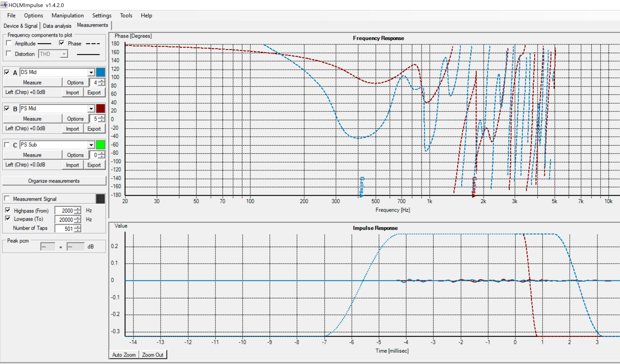Click the HOLMImpulse app icon in title bar
The height and width of the screenshot is (364, 620).
(4, 5)
